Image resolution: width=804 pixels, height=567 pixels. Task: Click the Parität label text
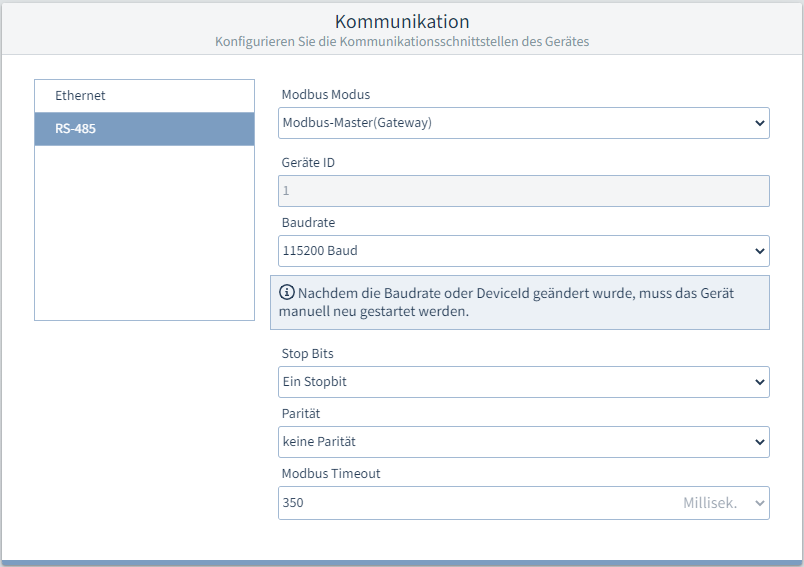click(x=301, y=413)
